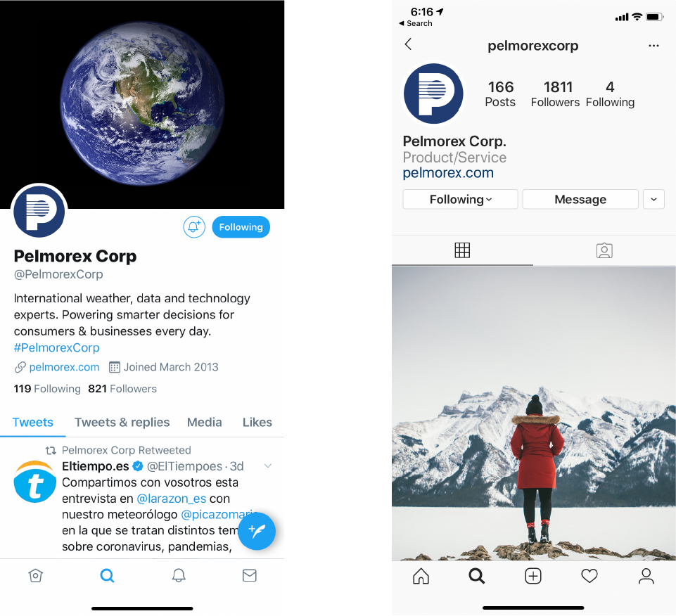
Task: Tap Twitter notifications bell in bottom bar
Action: click(x=179, y=575)
